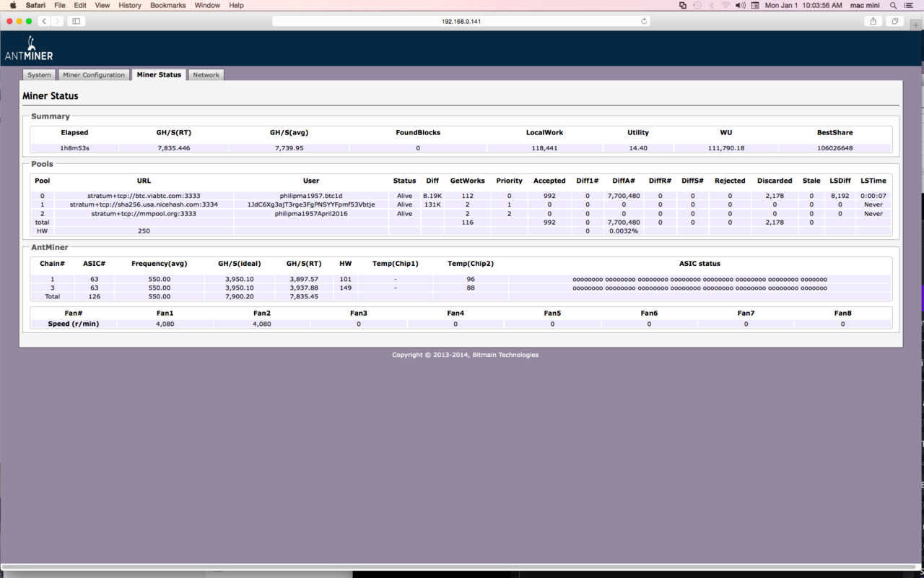
Task: Click the 'mac mini' user name
Action: [865, 5]
